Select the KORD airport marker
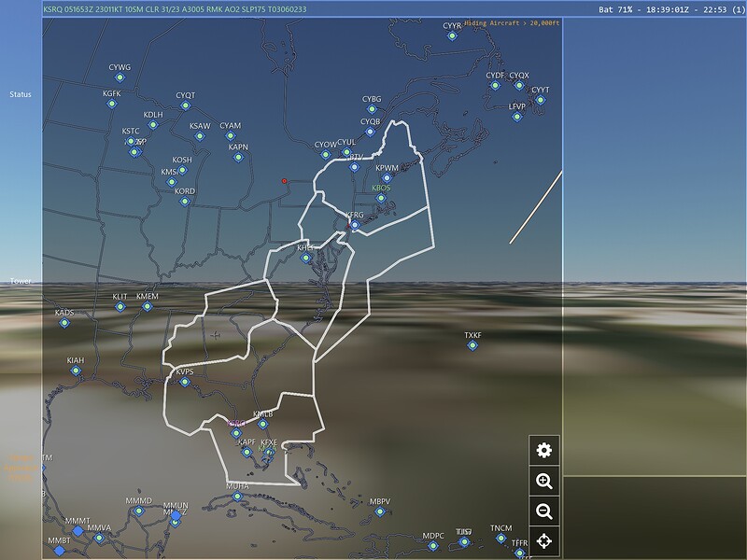The image size is (747, 560). point(185,202)
